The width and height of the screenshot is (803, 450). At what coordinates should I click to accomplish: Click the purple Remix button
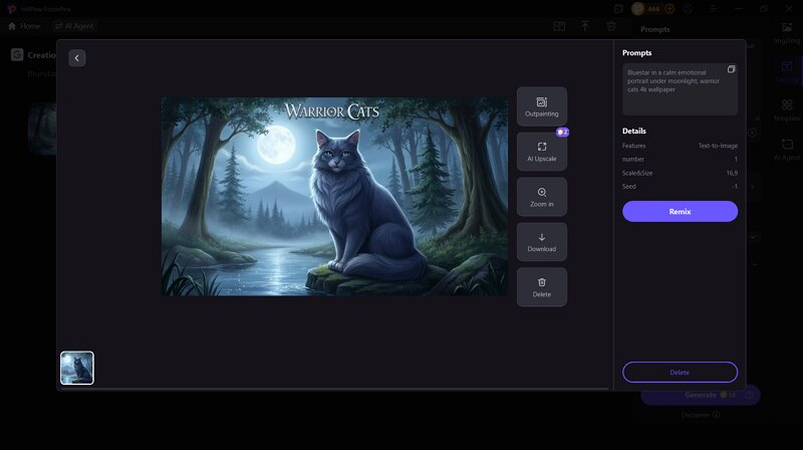coord(680,211)
